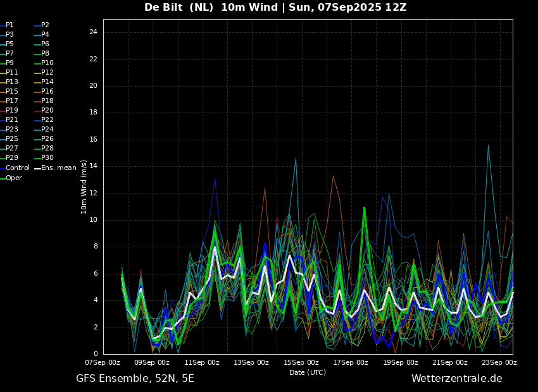The height and width of the screenshot is (392, 538).
Task: Select the Control legend label
Action: (x=18, y=168)
